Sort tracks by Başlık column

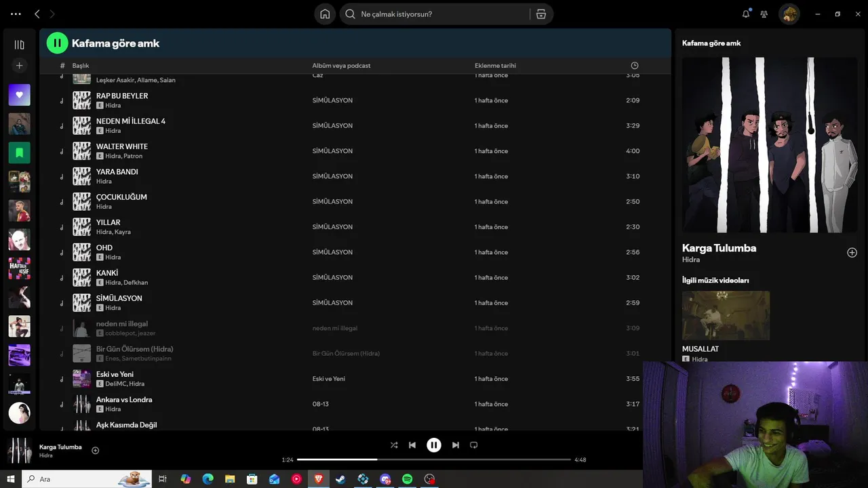click(81, 66)
